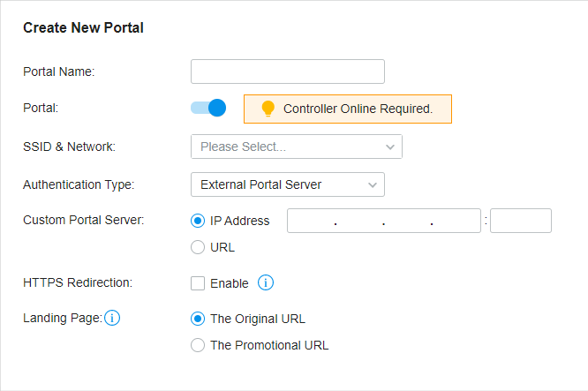Click the second octet of IP address field

[359, 221]
